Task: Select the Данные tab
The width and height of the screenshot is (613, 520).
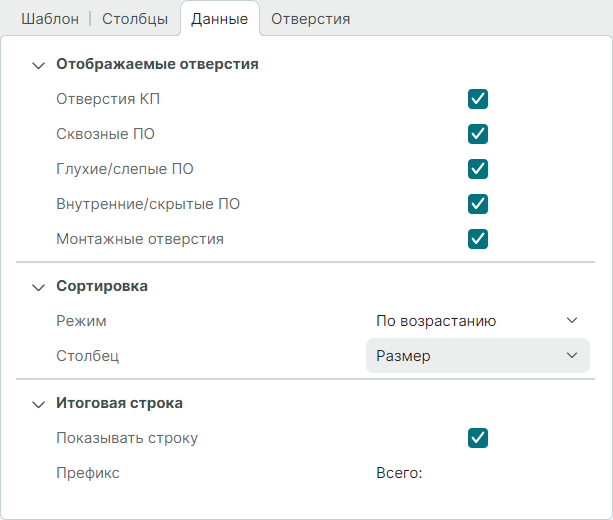Action: [219, 19]
